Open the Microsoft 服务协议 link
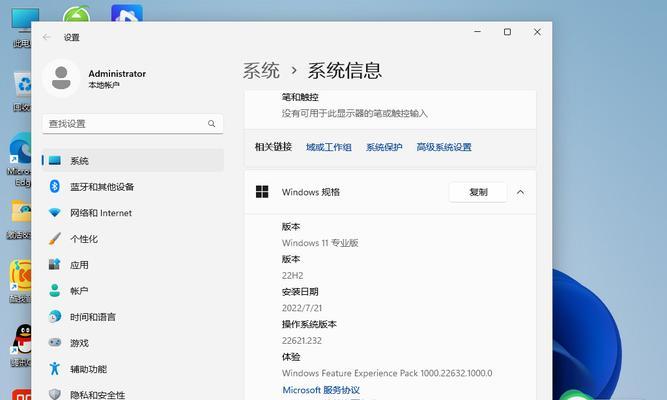The width and height of the screenshot is (667, 400). [321, 390]
